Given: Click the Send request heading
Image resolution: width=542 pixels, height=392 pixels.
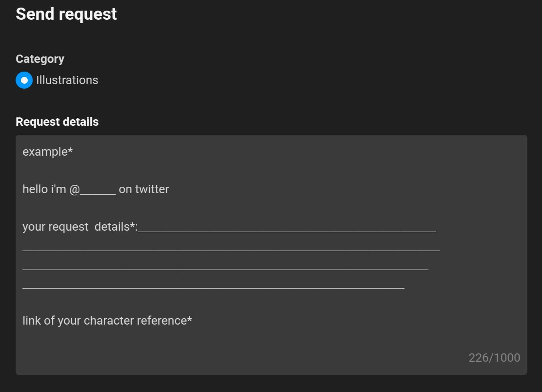Looking at the screenshot, I should (66, 14).
